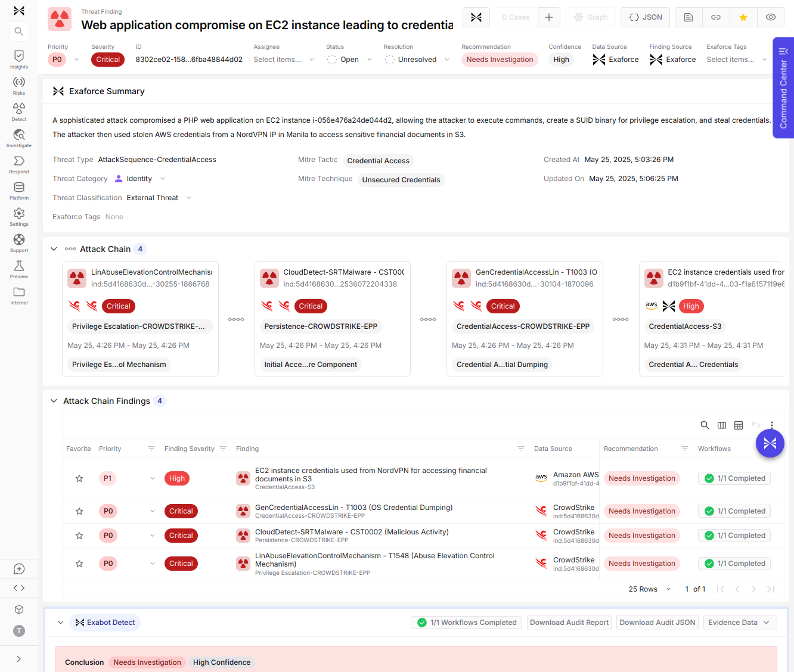The height and width of the screenshot is (672, 794).
Task: Collapse the Attack Chain Findings section
Action: coord(54,401)
